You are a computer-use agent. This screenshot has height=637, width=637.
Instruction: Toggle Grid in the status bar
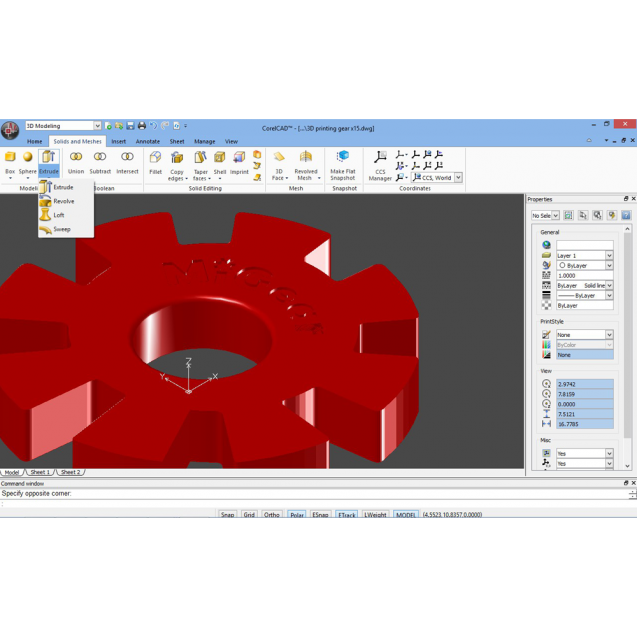249,514
